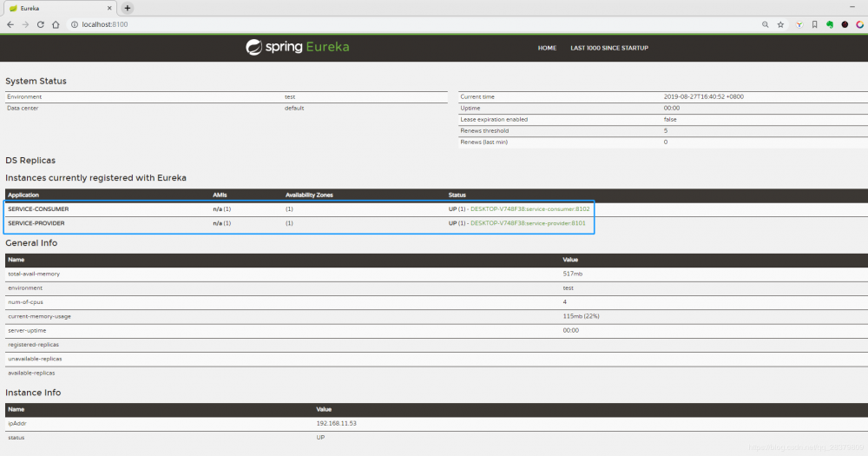The width and height of the screenshot is (868, 456).
Task: Open the service-consumer:8102 instance link
Action: point(529,208)
